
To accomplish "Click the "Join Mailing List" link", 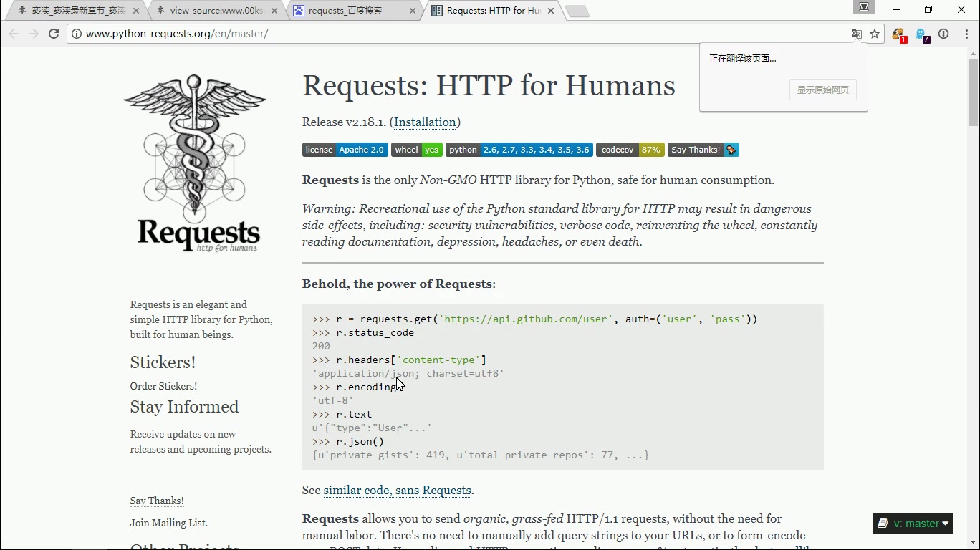I will 167,523.
